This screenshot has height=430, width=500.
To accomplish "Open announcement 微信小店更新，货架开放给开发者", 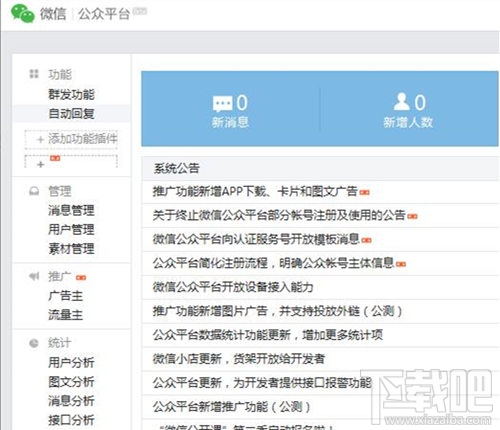I will pos(239,359).
